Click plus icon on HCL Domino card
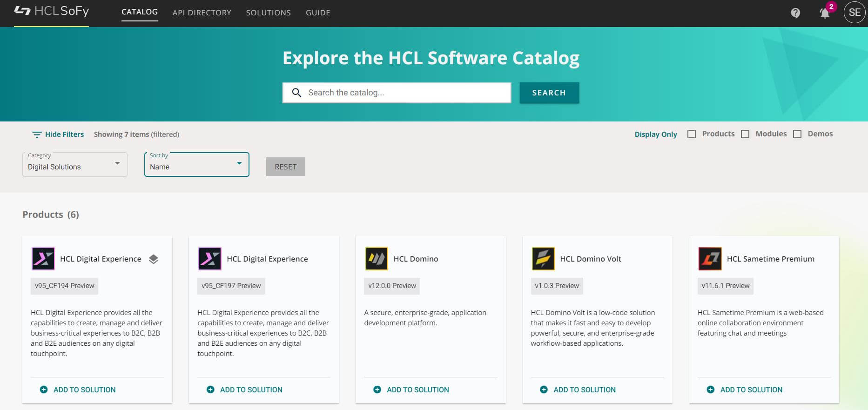The width and height of the screenshot is (868, 410). [377, 390]
